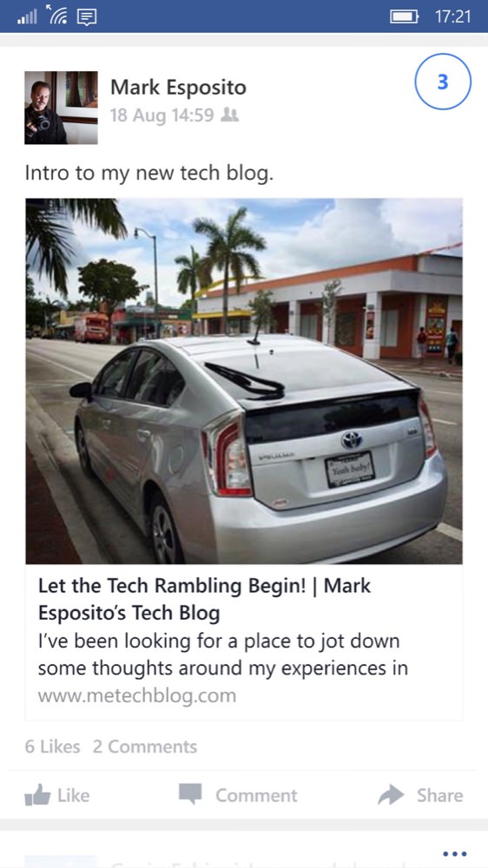This screenshot has width=488, height=868.
Task: Tap the message notification icon in status bar
Action: click(87, 17)
